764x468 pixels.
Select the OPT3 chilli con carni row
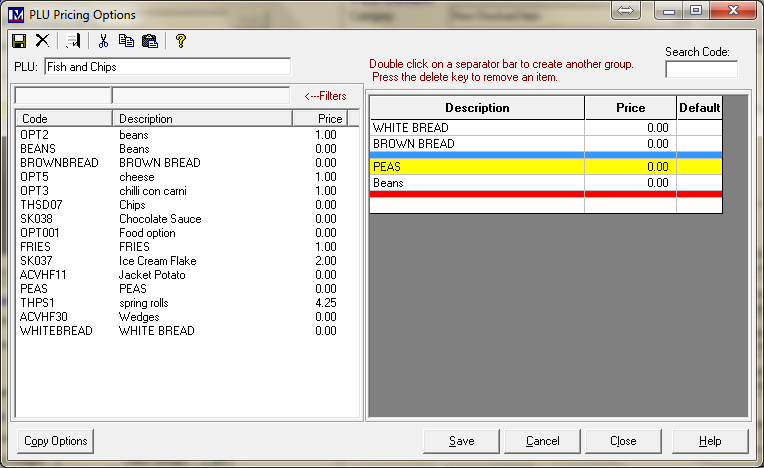click(x=187, y=191)
